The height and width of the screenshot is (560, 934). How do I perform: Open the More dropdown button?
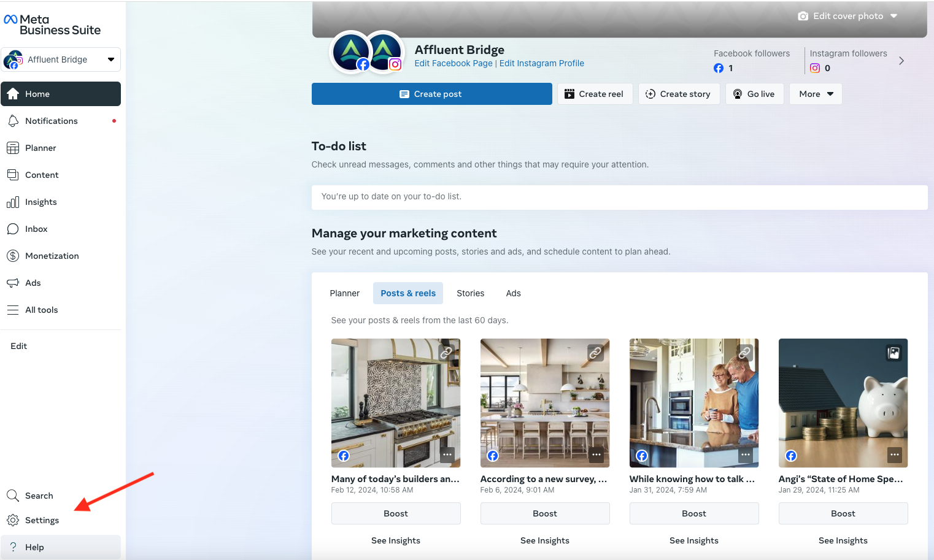click(816, 94)
